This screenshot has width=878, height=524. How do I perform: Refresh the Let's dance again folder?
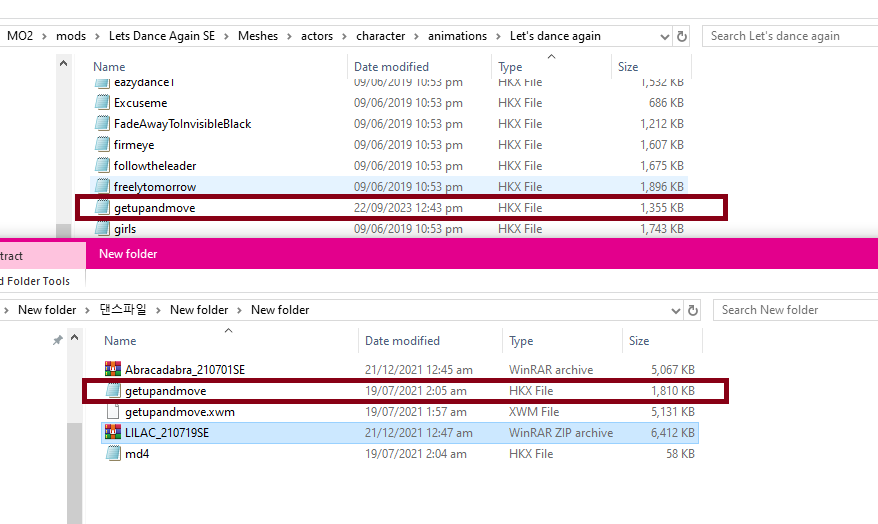tap(681, 36)
